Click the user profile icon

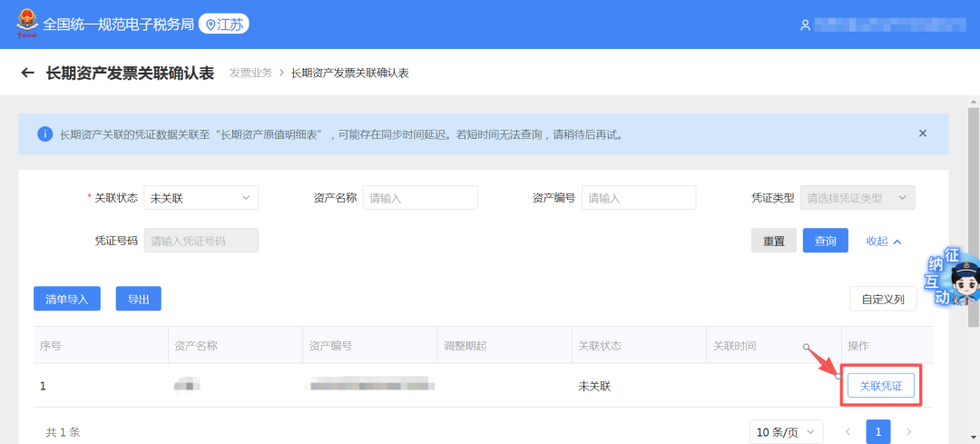tap(805, 25)
